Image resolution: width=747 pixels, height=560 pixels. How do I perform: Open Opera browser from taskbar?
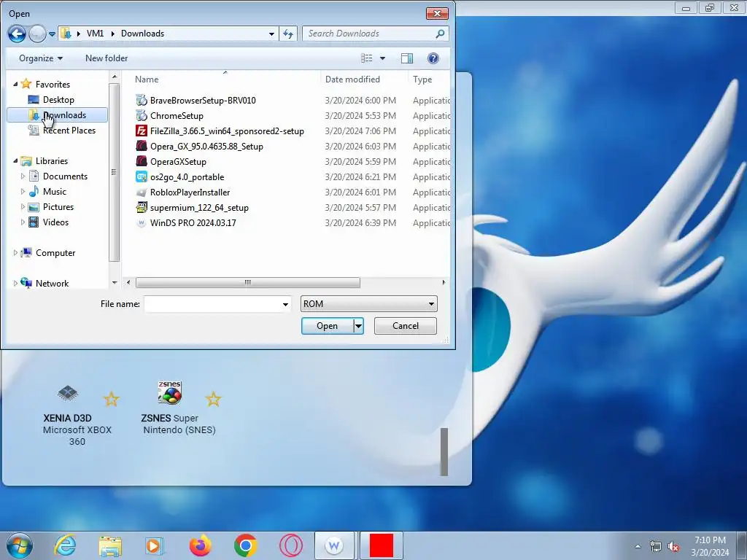click(291, 545)
